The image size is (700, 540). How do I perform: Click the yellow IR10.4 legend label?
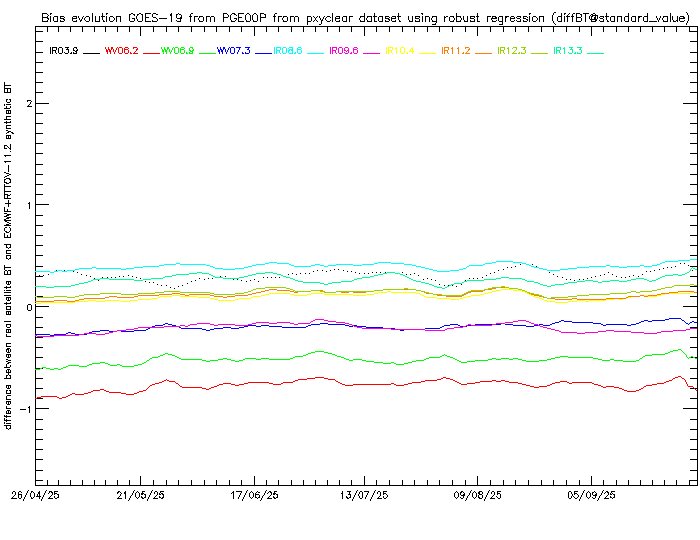401,51
